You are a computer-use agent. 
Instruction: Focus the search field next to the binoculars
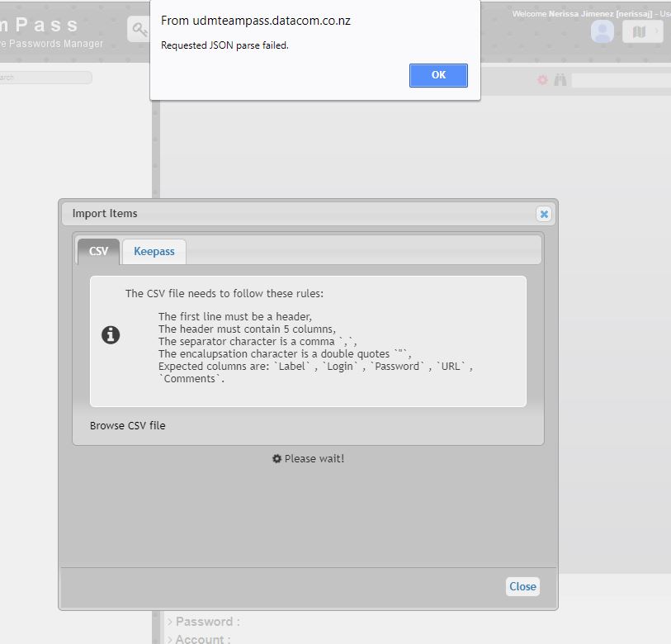(621, 80)
